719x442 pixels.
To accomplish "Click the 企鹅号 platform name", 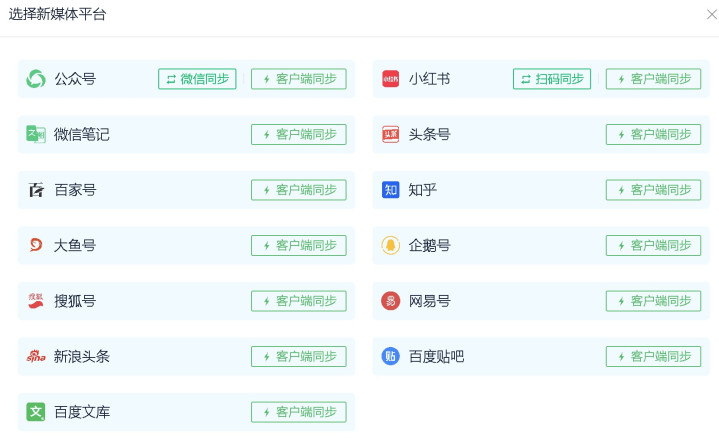I will coord(429,245).
